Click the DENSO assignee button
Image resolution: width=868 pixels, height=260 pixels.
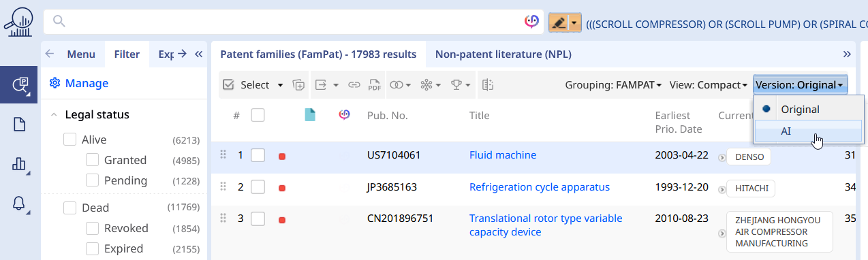coord(749,157)
